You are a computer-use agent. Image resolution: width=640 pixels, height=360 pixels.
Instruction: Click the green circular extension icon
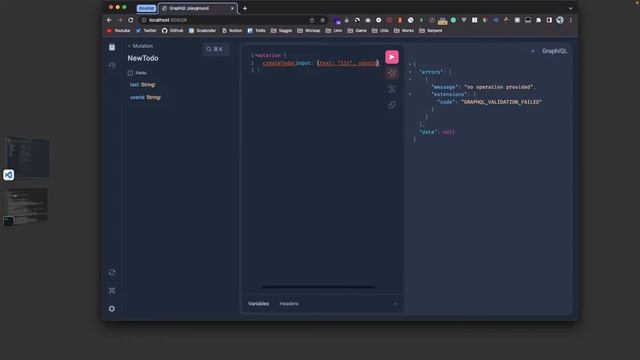click(x=453, y=20)
